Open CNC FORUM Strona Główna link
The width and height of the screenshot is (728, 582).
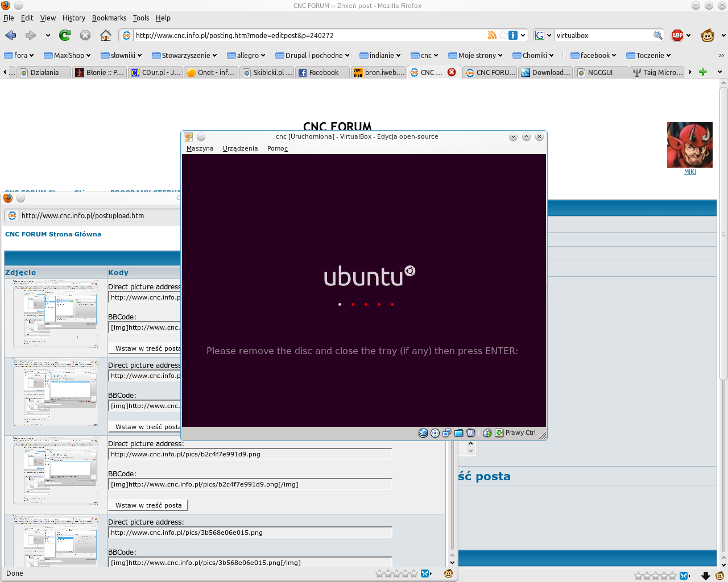(53, 234)
